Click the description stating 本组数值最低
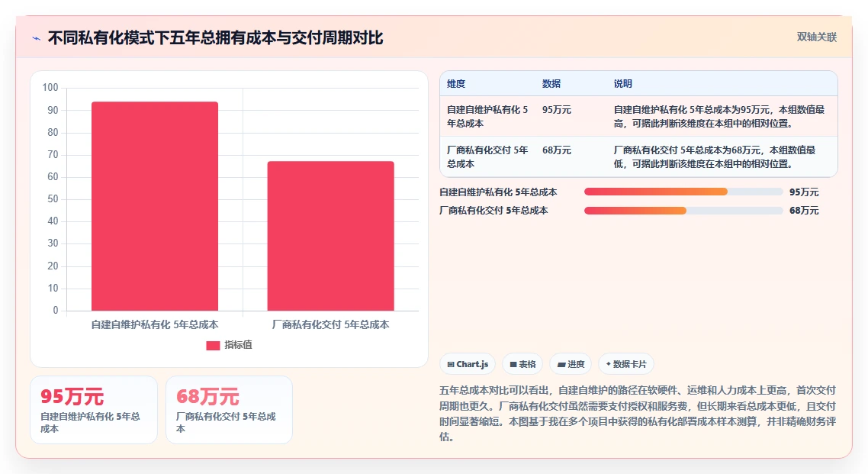The height and width of the screenshot is (474, 868). [x=715, y=156]
